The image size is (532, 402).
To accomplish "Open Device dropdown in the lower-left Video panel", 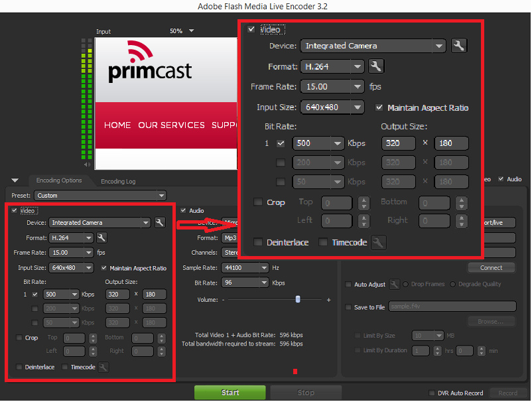I will 100,222.
